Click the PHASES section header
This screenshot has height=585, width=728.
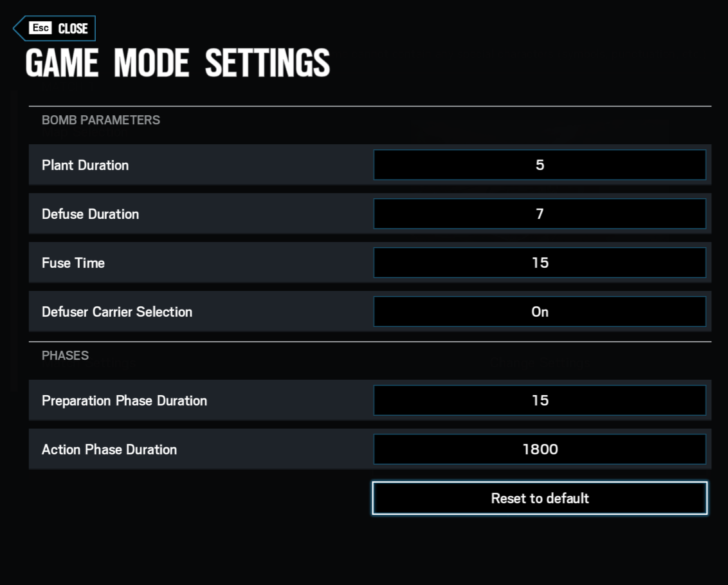[65, 356]
